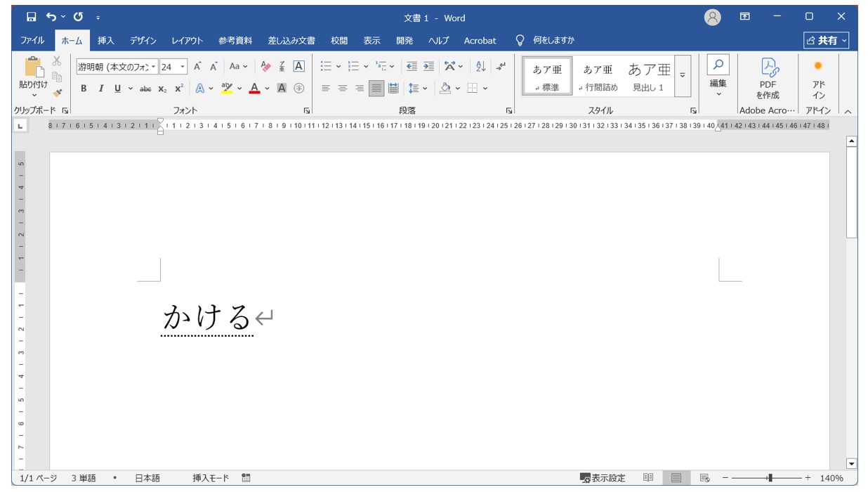868x492 pixels.
Task: Open the Paragraph dialog launcher
Action: [509, 111]
